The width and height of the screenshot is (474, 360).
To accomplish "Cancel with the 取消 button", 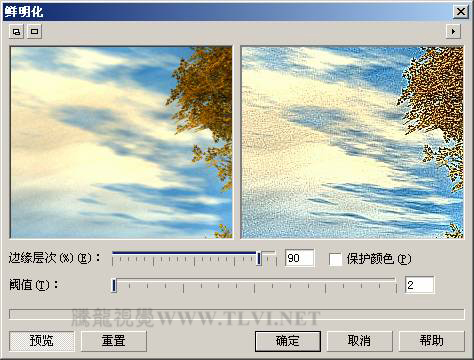I will tap(359, 341).
